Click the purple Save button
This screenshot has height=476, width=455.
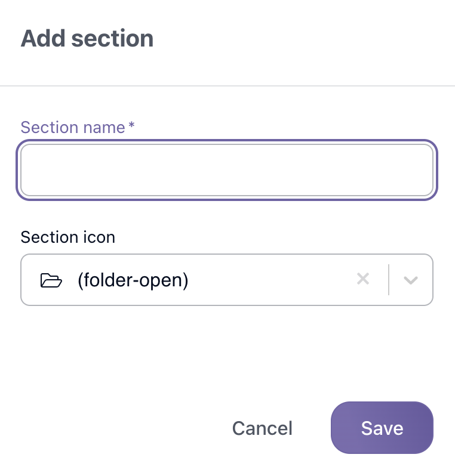point(382,428)
